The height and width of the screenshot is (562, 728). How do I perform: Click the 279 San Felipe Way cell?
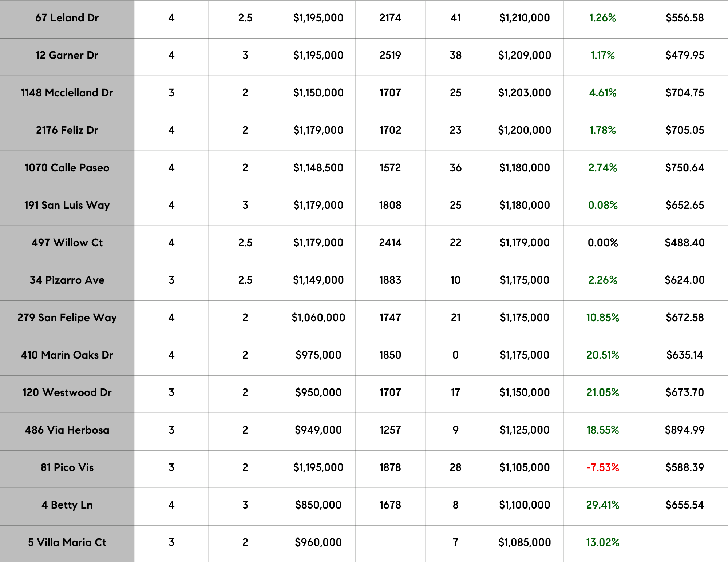67,318
